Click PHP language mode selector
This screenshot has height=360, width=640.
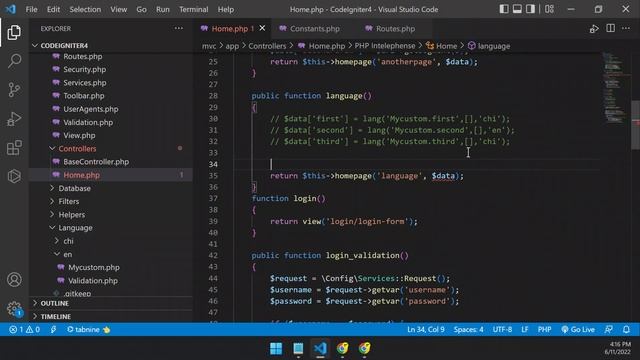click(544, 329)
